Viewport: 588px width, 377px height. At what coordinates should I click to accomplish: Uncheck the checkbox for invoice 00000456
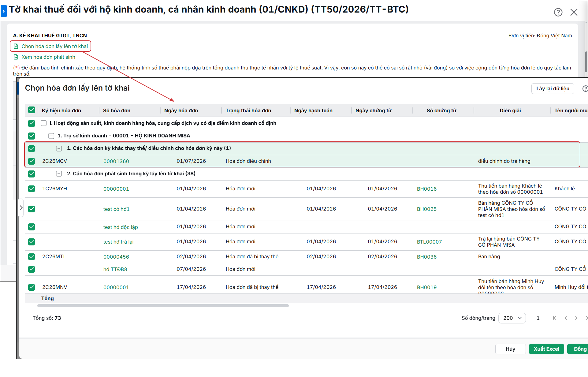[32, 256]
